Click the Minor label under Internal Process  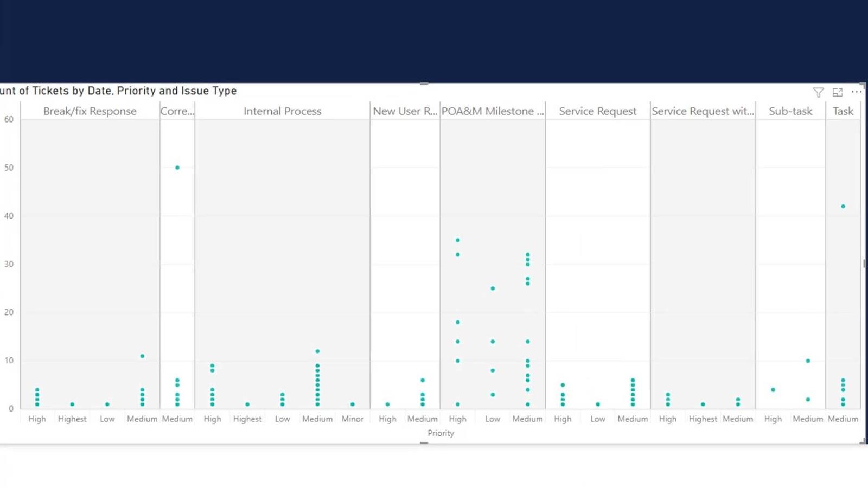click(353, 419)
